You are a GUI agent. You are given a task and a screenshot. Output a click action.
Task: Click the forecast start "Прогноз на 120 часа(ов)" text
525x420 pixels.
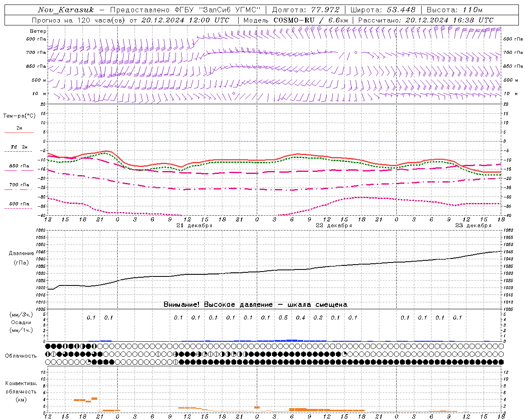78,20
